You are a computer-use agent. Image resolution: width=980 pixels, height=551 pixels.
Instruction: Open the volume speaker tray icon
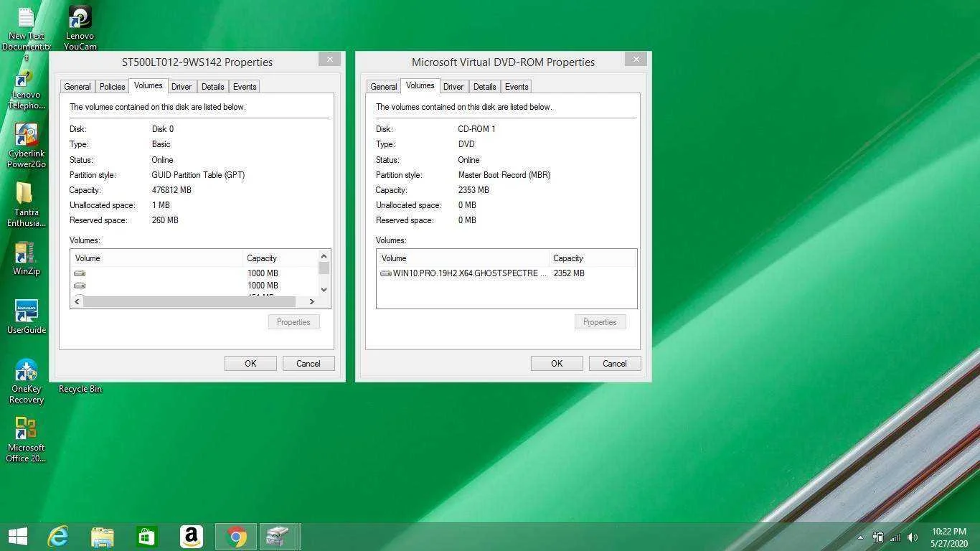[913, 537]
